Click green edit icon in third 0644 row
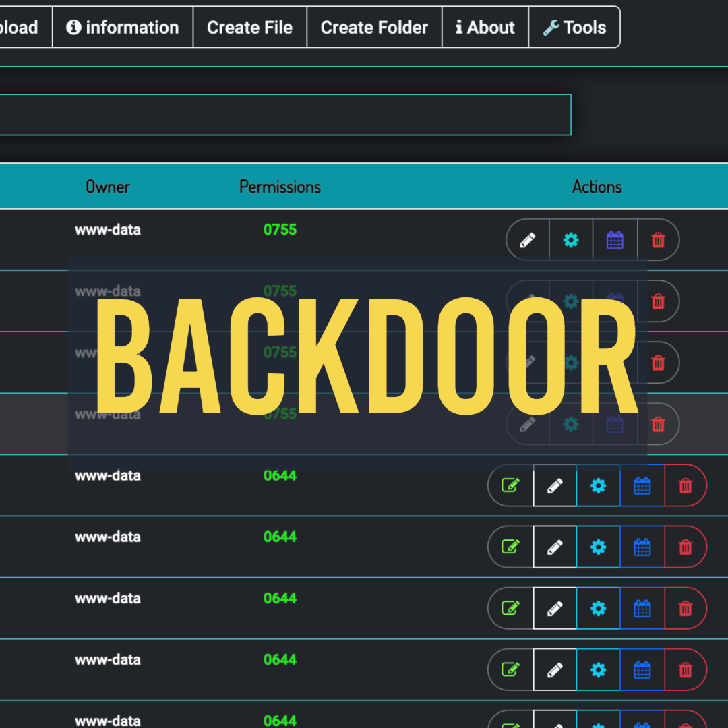This screenshot has height=728, width=728. (x=511, y=608)
